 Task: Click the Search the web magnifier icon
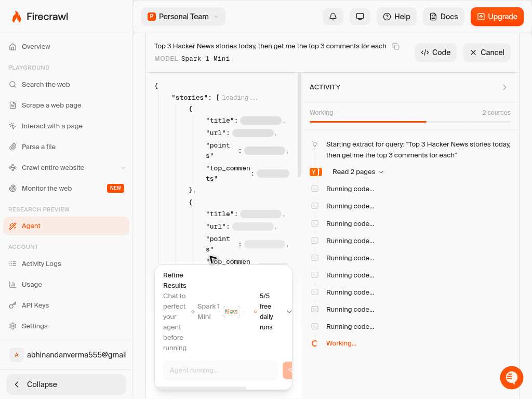tap(12, 85)
